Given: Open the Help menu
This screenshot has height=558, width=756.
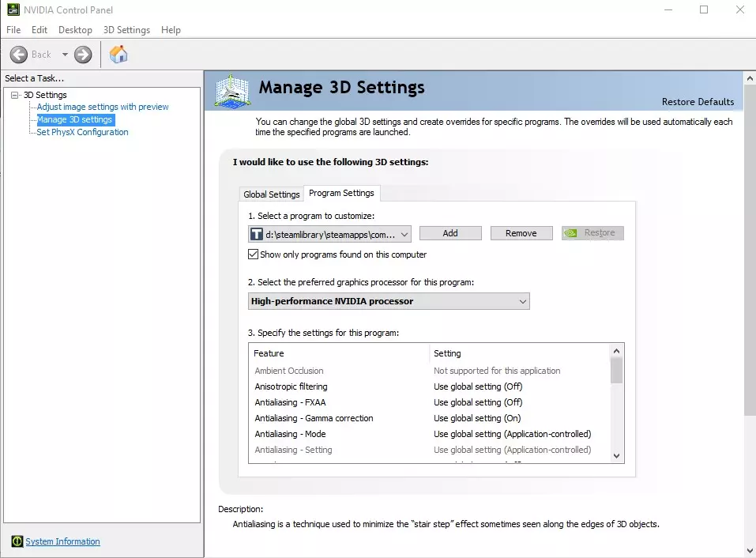Looking at the screenshot, I should 171,30.
